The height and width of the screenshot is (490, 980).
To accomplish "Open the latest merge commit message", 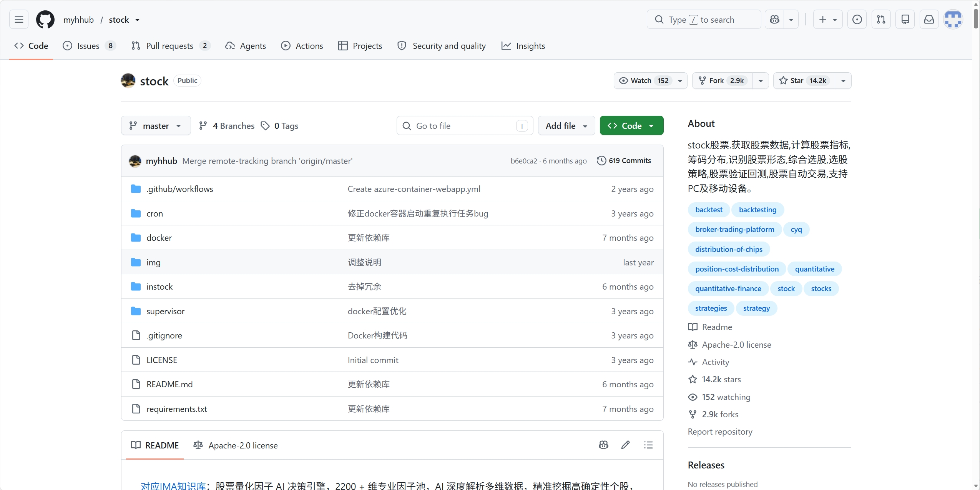I will point(267,161).
